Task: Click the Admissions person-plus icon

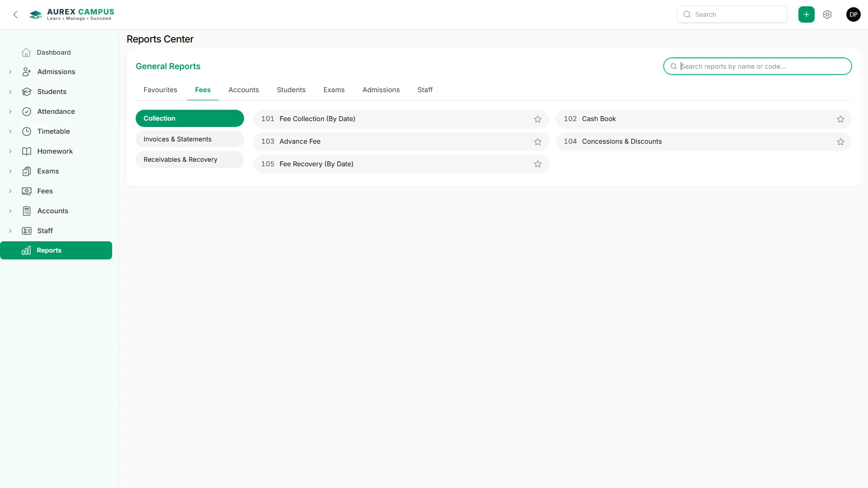Action: [27, 72]
